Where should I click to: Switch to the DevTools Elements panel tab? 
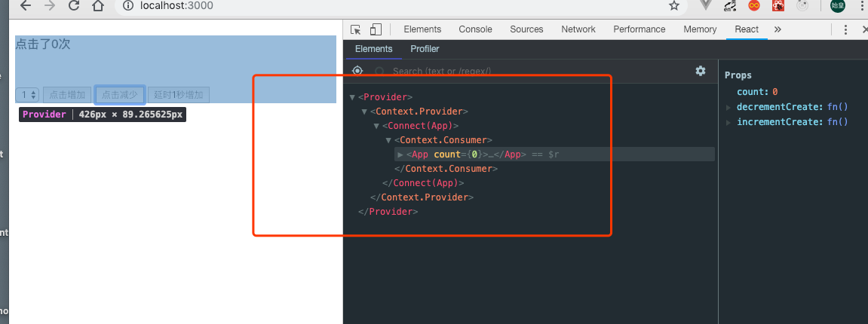(x=422, y=29)
